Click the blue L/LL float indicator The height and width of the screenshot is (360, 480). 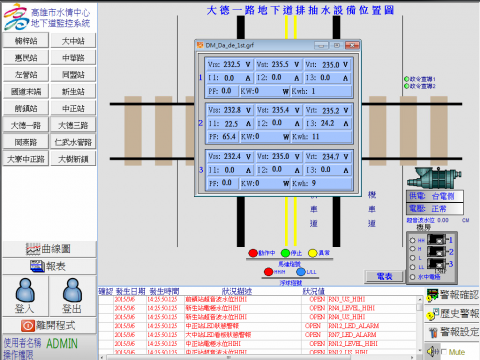coord(301,272)
